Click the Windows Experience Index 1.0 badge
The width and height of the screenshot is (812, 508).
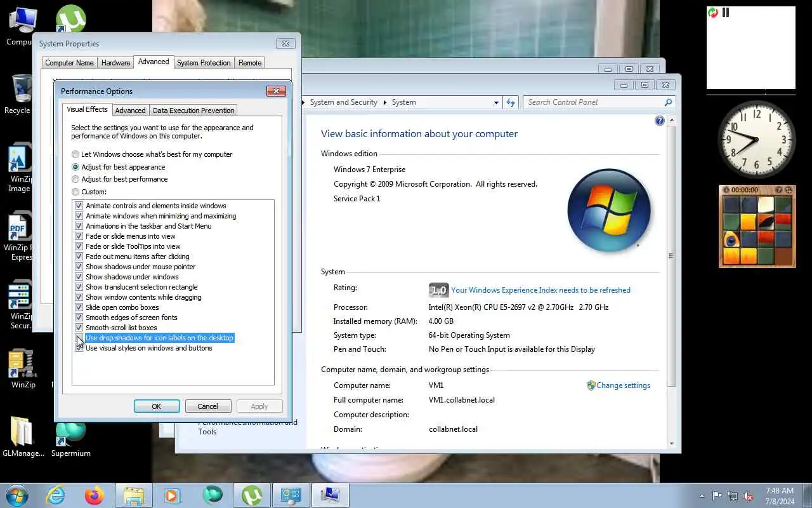click(x=438, y=290)
